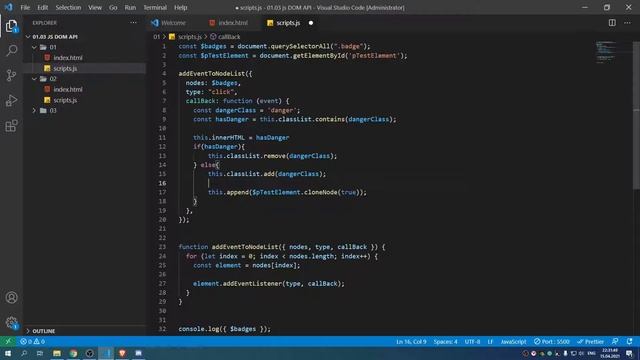
Task: Click the callBack breadcrumb symbol
Action: point(225,37)
